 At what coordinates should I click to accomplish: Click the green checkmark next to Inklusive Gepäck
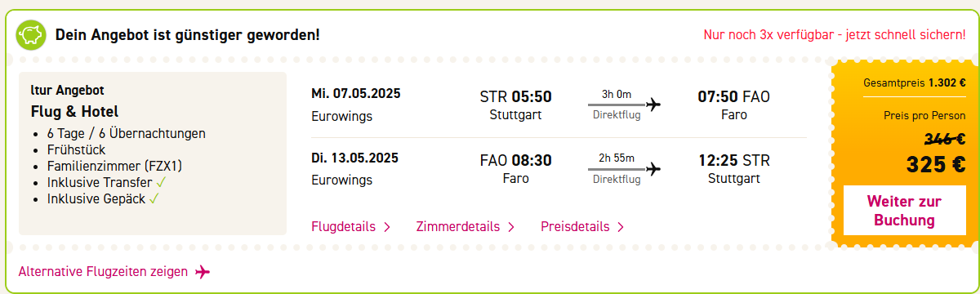(154, 198)
